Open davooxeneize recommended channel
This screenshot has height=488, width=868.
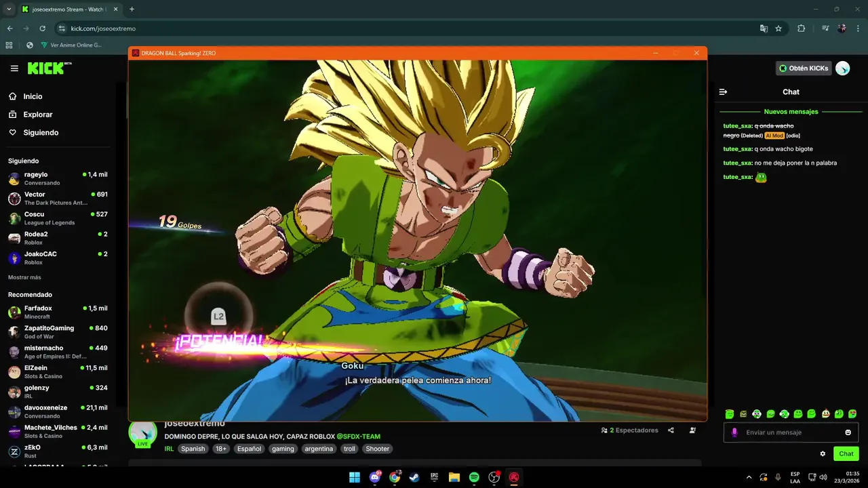pyautogui.click(x=58, y=411)
